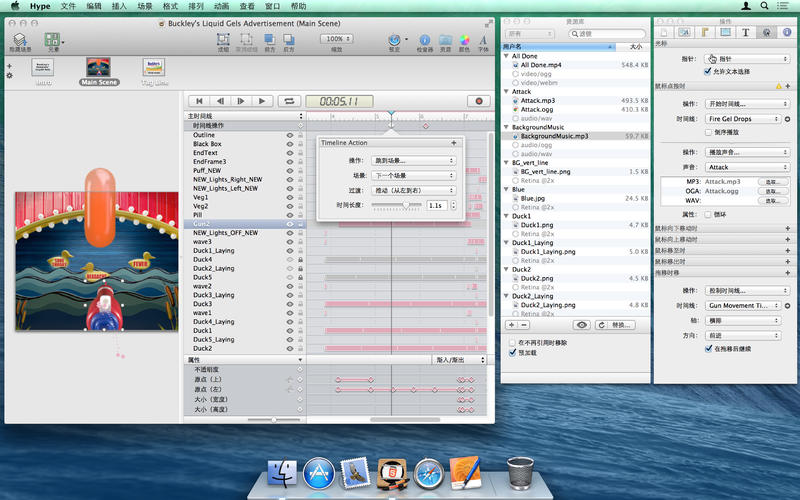Click the Elements toolbar icon
Viewport: 800px width, 500px height.
tap(53, 40)
